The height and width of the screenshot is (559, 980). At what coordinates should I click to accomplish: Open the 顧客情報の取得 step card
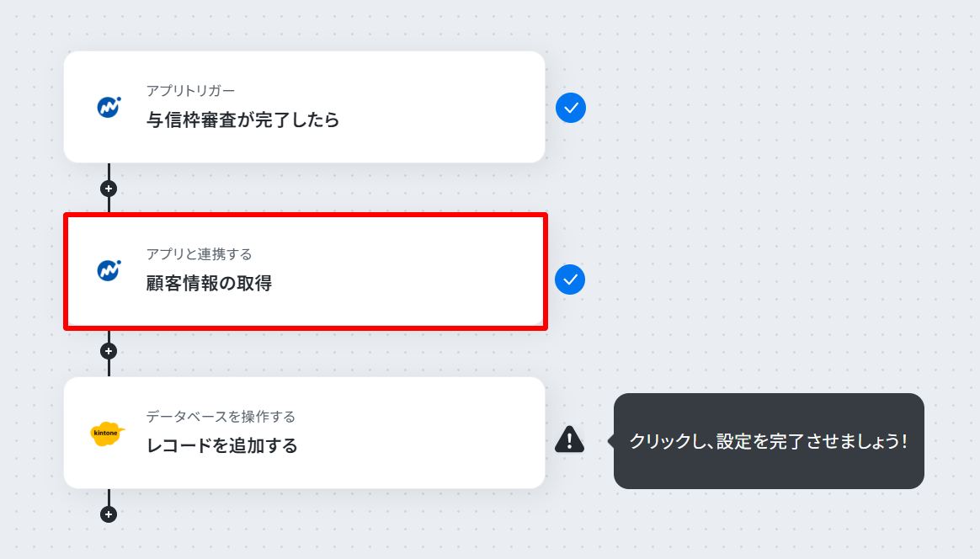point(305,271)
